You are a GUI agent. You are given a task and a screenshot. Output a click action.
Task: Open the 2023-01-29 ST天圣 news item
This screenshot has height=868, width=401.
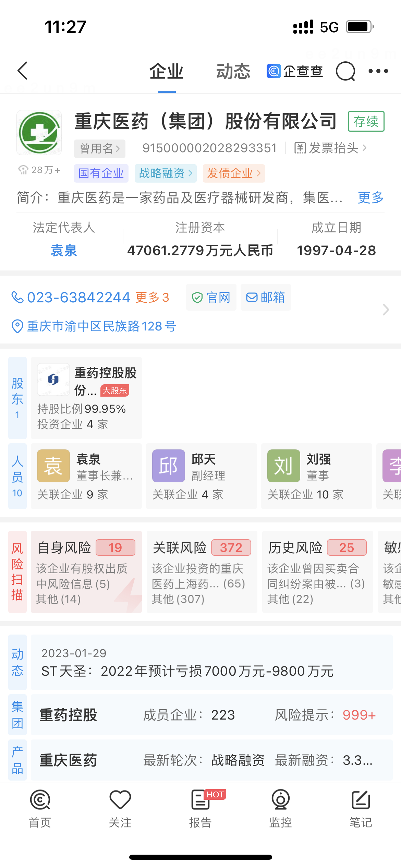pos(212,662)
